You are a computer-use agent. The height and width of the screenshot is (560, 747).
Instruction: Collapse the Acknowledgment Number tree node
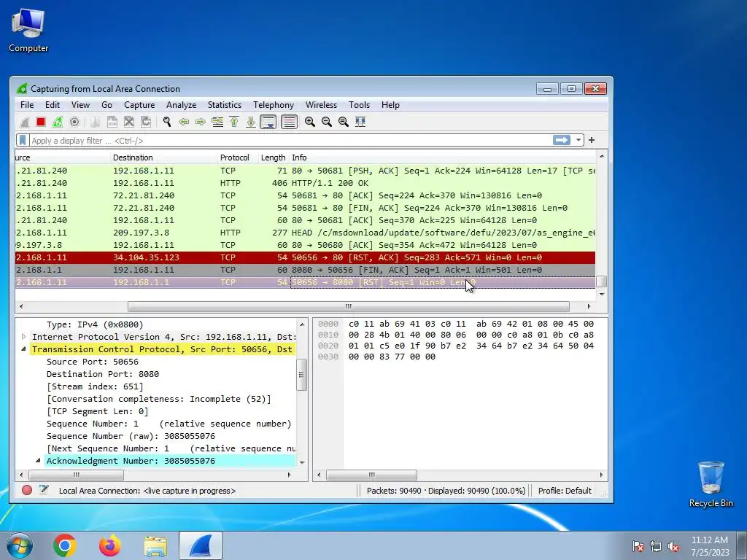38,461
